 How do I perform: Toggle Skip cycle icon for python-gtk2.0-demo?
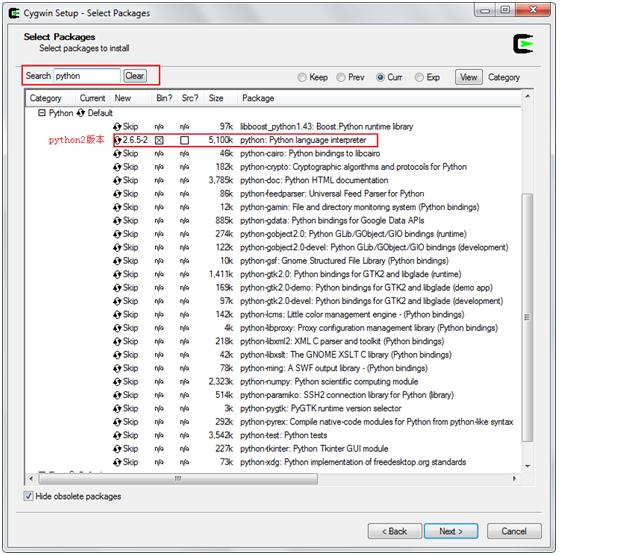118,288
